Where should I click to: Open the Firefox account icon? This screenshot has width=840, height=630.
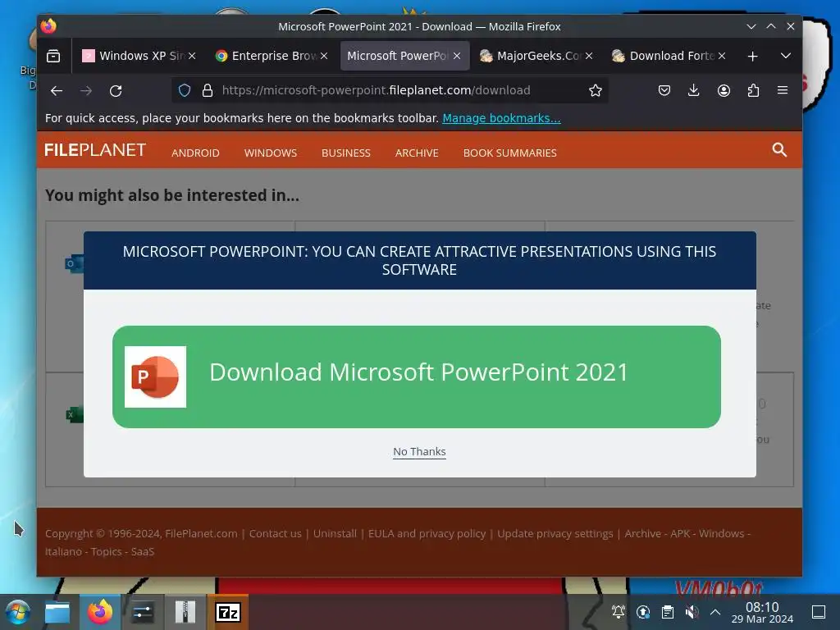(724, 90)
